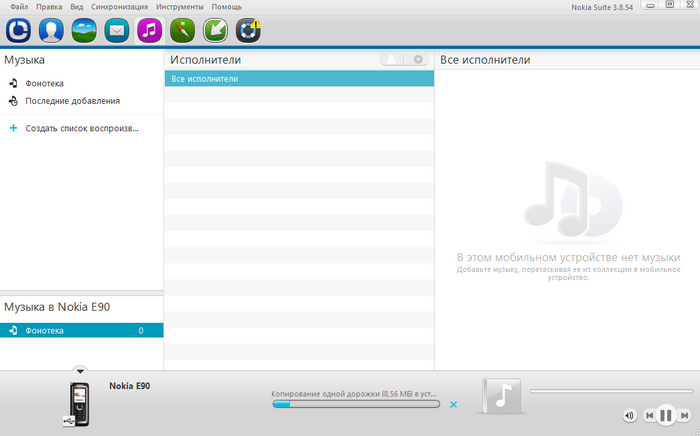Select the Все исполнители row
This screenshot has height=436, width=700.
coord(299,79)
